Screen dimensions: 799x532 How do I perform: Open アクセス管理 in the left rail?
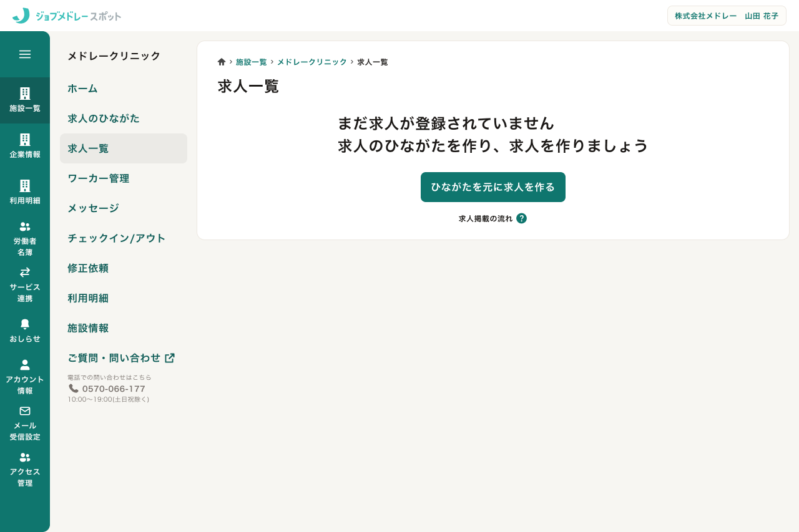point(25,470)
